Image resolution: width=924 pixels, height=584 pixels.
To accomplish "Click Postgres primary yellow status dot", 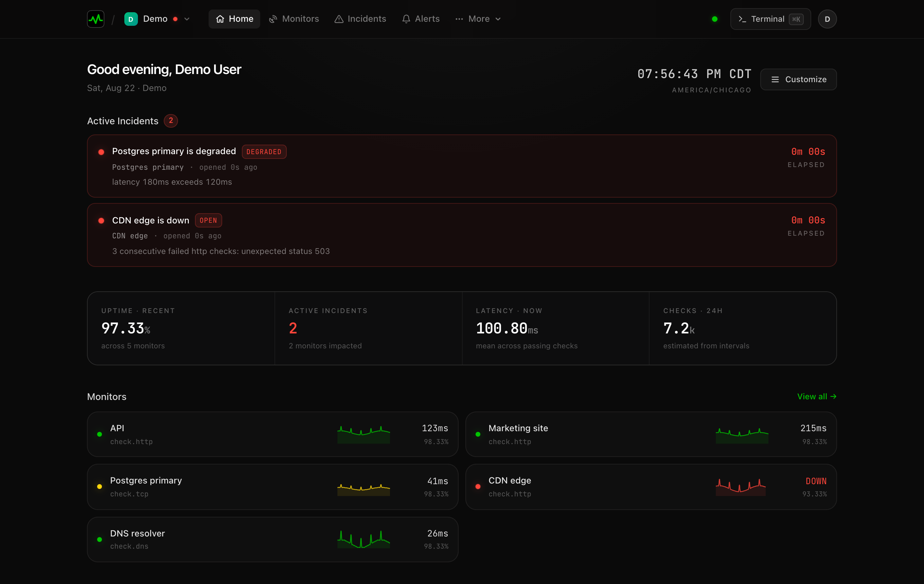I will [x=100, y=487].
